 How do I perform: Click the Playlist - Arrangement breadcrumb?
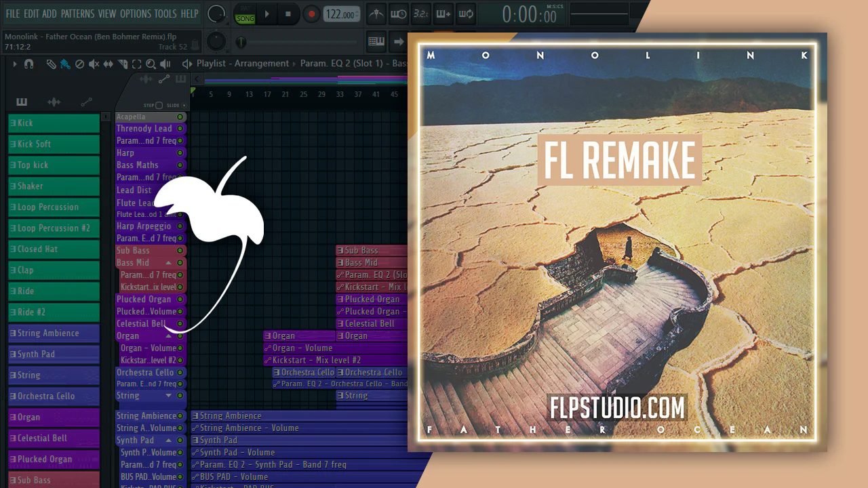pyautogui.click(x=243, y=64)
